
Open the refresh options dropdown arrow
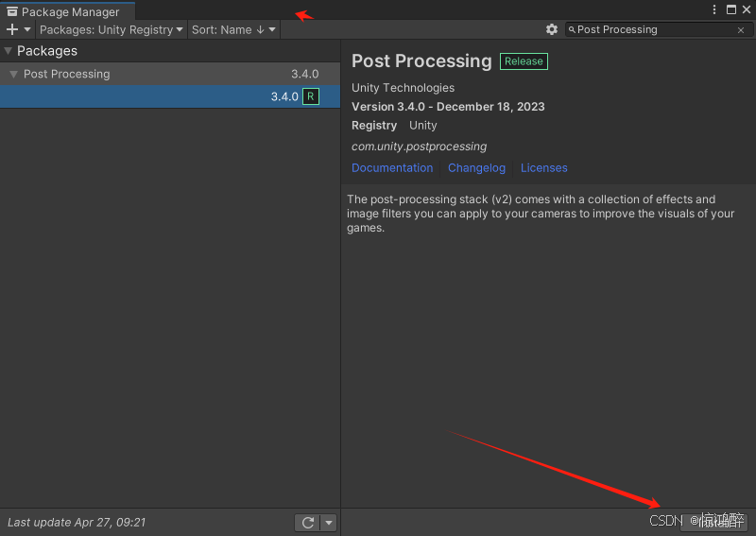329,523
